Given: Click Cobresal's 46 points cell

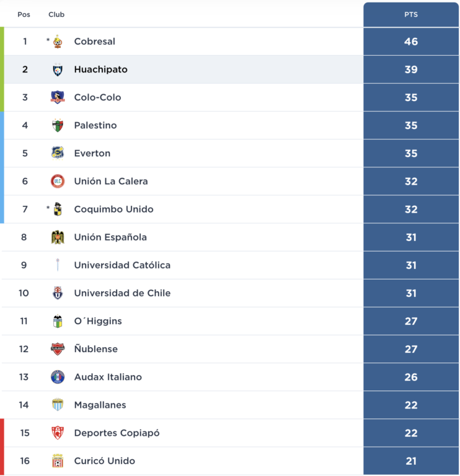Looking at the screenshot, I should point(411,42).
